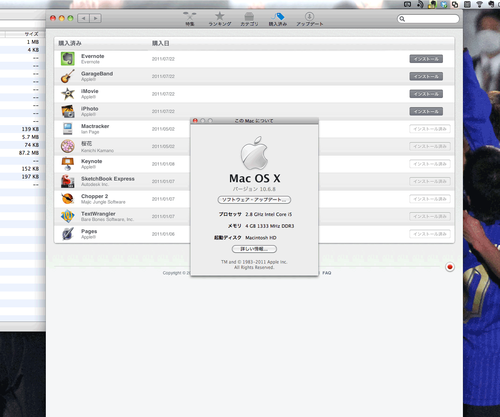Open ソフトウェア・アップデート in About This Mac
The image size is (500, 417).
pyautogui.click(x=254, y=200)
